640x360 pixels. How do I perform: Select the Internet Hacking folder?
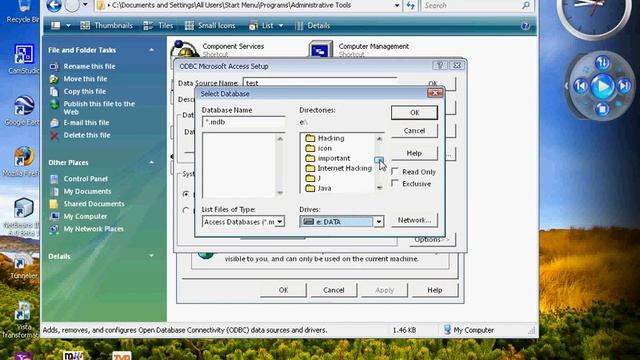tap(338, 168)
